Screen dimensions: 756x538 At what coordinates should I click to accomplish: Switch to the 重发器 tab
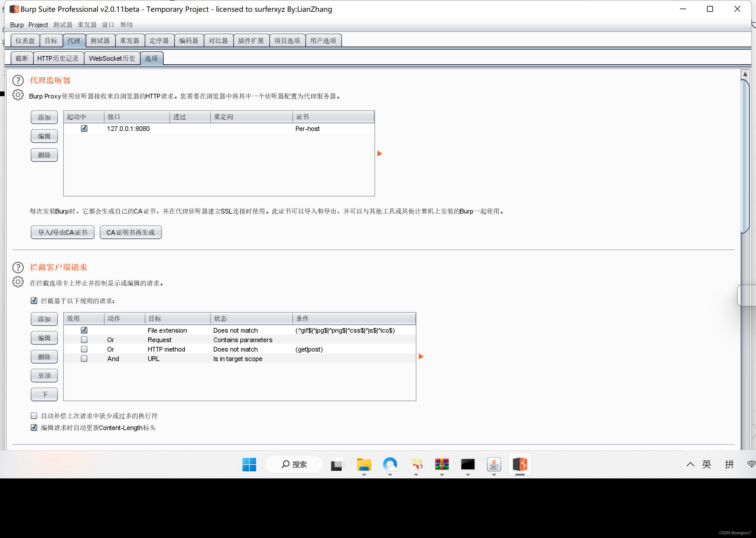tap(129, 40)
